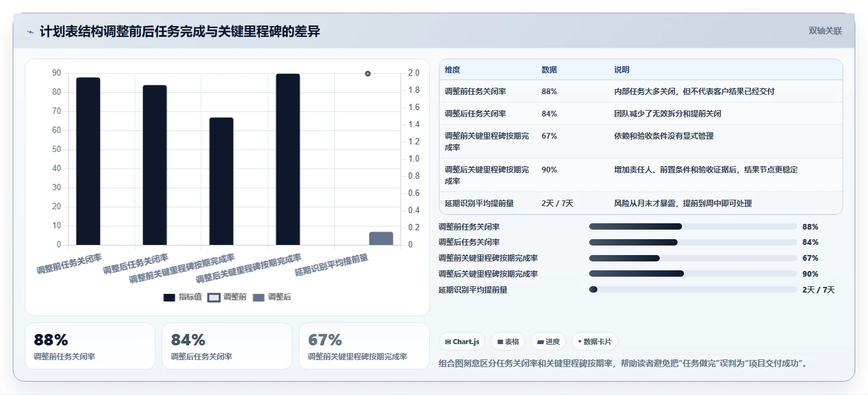868x395 pixels.
Task: Click the 90 tick on the left axis
Action: click(57, 73)
